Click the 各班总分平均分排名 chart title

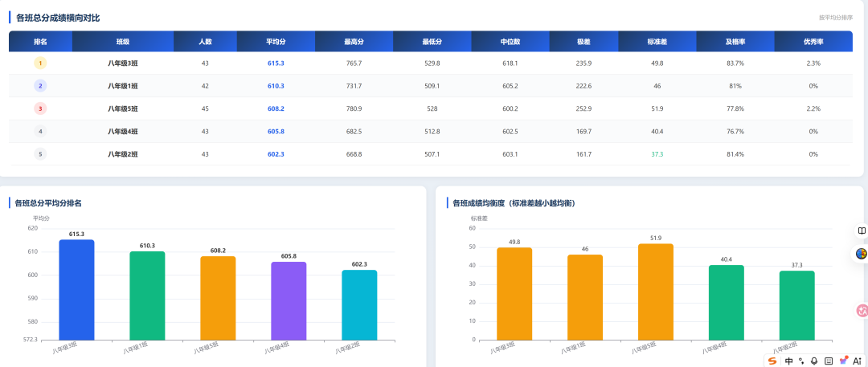(x=48, y=203)
